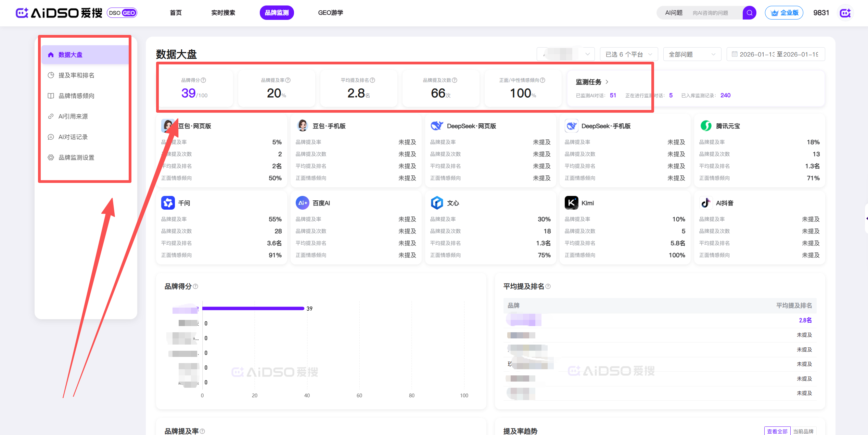The width and height of the screenshot is (868, 435).
Task: Click help icon next to 品牌提及率 card
Action: coord(288,80)
